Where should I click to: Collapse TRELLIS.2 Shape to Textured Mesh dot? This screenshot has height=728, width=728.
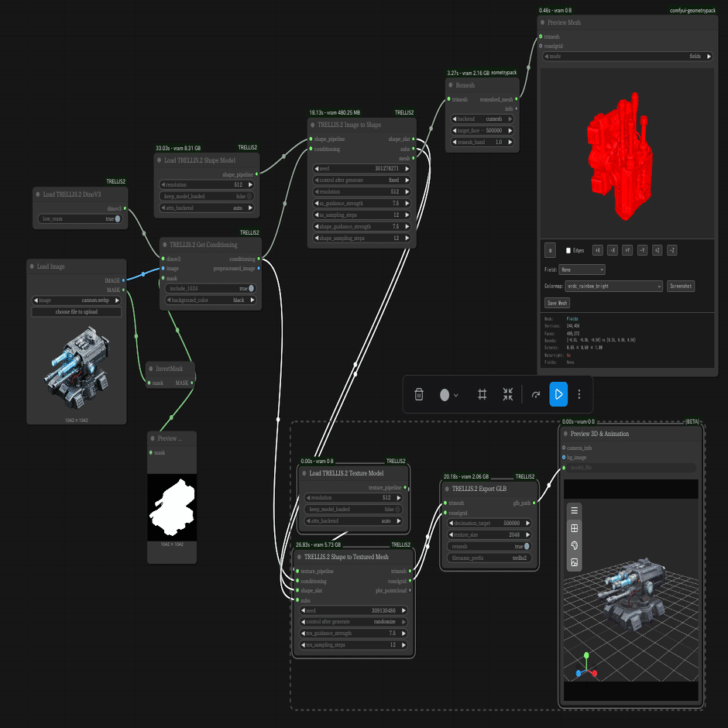coord(300,557)
